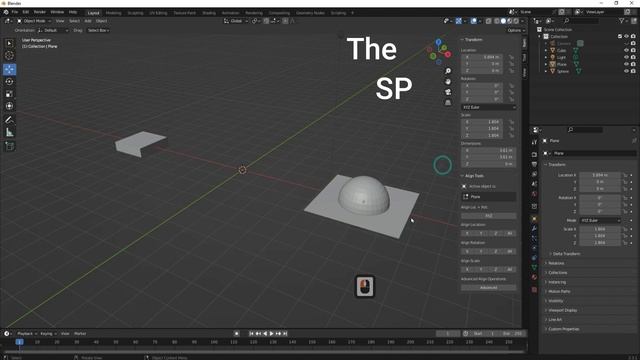Select the Cursor tool in the viewport toolbar
This screenshot has height=360, width=640.
(x=9, y=56)
